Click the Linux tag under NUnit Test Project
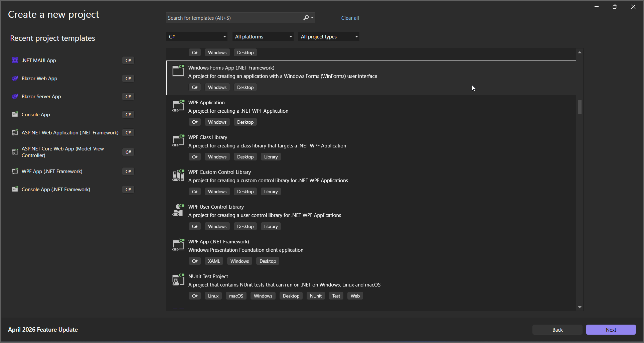Viewport: 644px width, 343px height. (213, 296)
